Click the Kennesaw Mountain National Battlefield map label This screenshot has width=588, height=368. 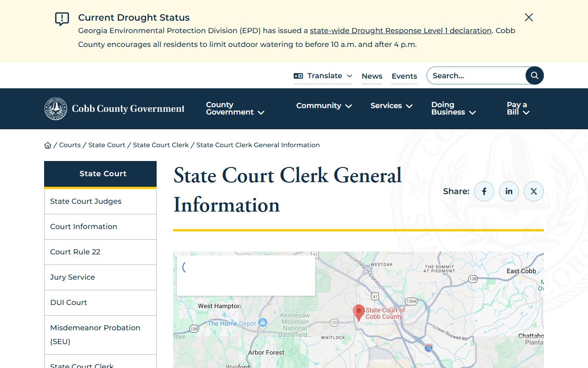point(295,325)
